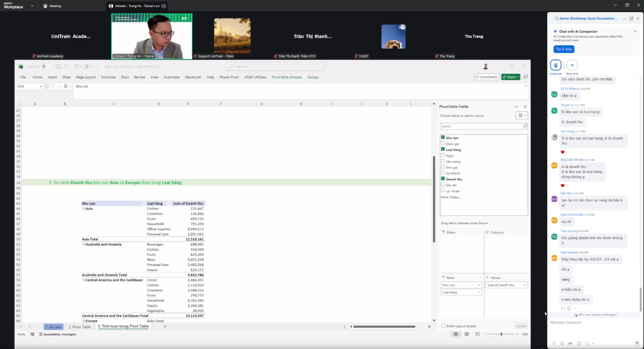The width and height of the screenshot is (644, 349).
Task: Click the macro record icon in status bar
Action: [32, 334]
